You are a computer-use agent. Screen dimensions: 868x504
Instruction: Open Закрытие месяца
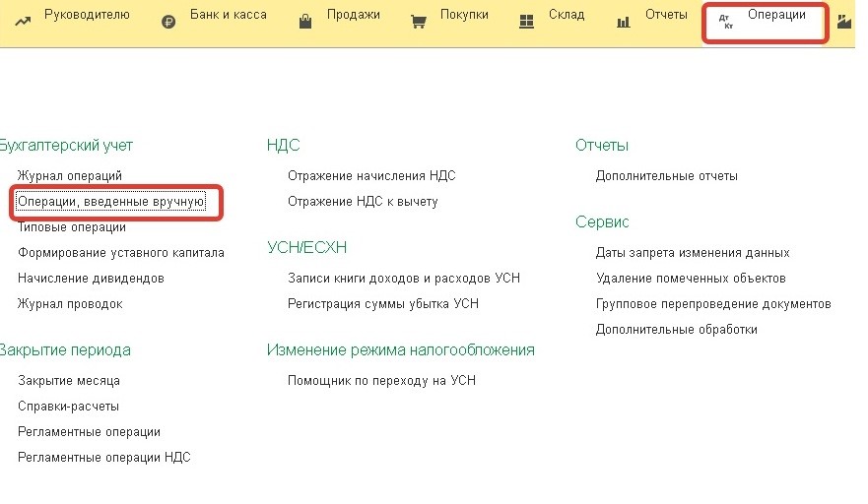[69, 381]
